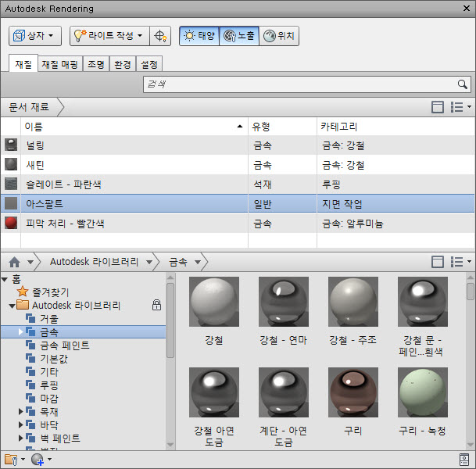This screenshot has height=469, width=476.
Task: Open the 금속 breadcrumb dropdown
Action: tap(198, 262)
